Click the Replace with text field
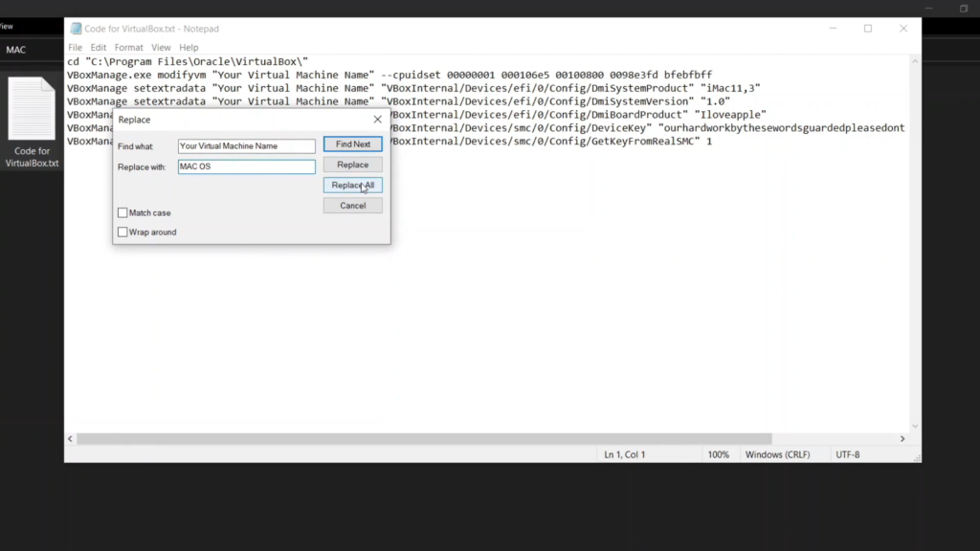The height and width of the screenshot is (551, 980). (x=246, y=167)
